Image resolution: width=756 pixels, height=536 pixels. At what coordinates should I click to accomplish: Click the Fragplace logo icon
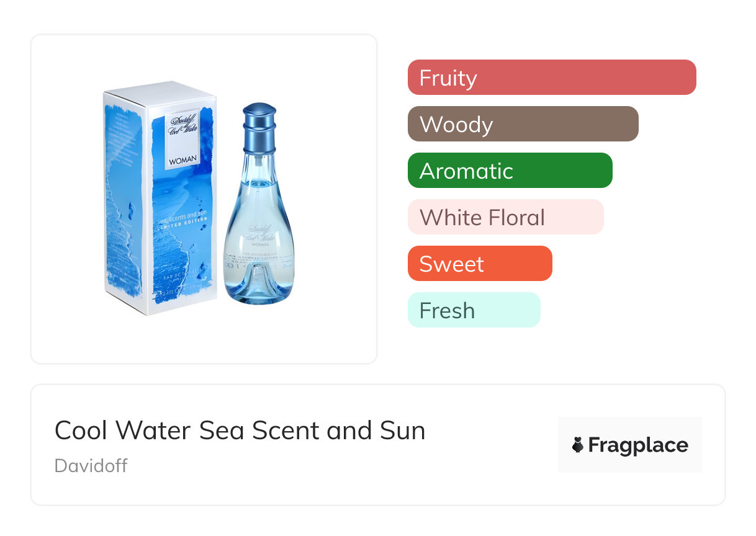pyautogui.click(x=578, y=445)
